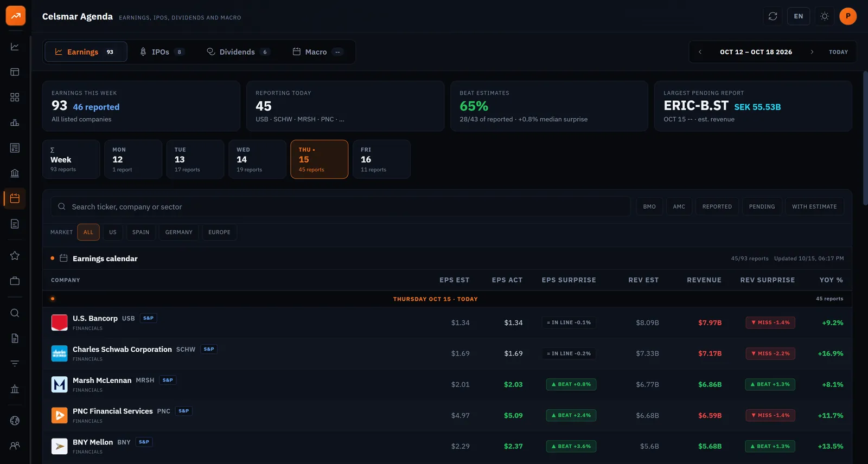Switch to the Macro tab
This screenshot has height=464, width=868.
[x=317, y=52]
